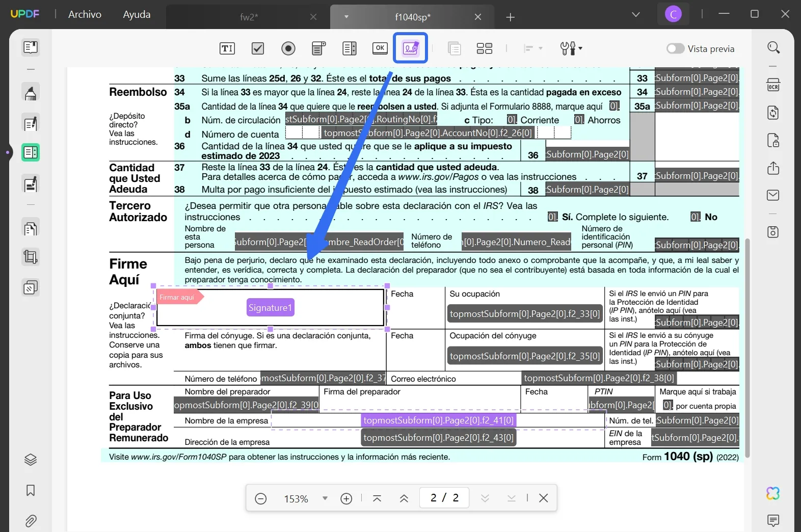Select the Dropdown form tool
Viewport: 801px width, 532px height.
click(319, 48)
